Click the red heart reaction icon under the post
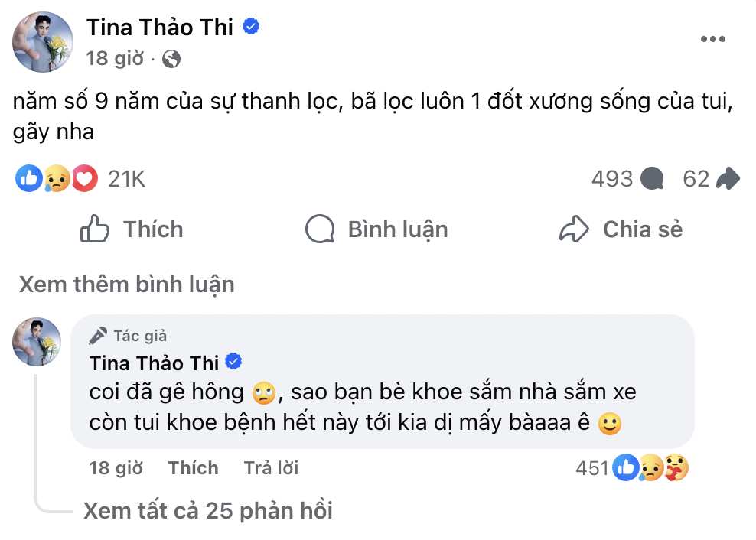This screenshot has height=540, width=756. pos(84,179)
